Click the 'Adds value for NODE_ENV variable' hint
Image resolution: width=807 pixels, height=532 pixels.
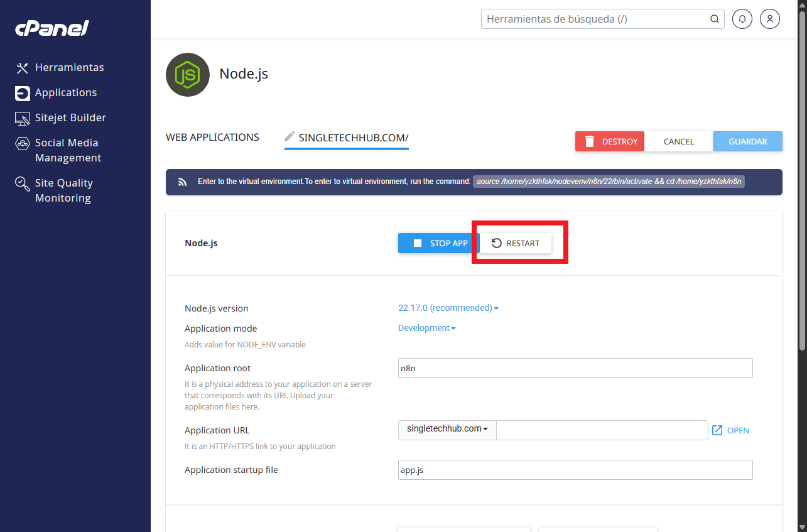[x=245, y=344]
